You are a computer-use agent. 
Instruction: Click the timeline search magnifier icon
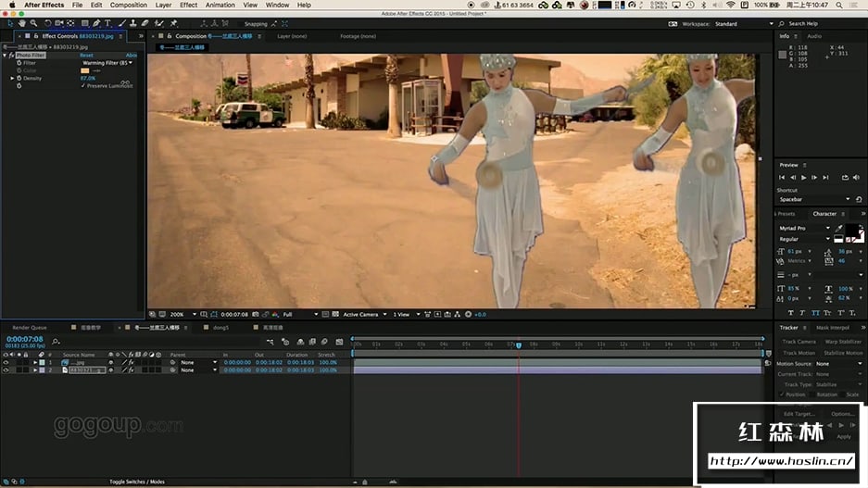click(56, 342)
